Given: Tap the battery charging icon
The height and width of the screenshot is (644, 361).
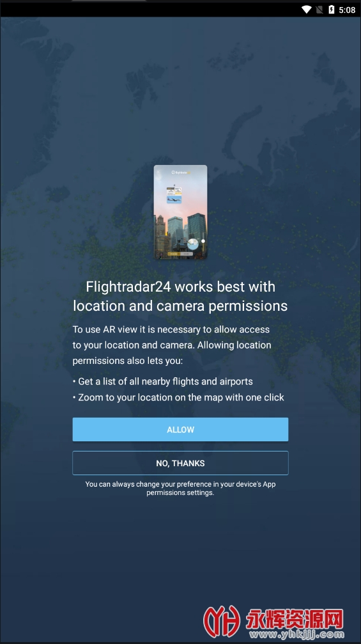Looking at the screenshot, I should pyautogui.click(x=332, y=10).
